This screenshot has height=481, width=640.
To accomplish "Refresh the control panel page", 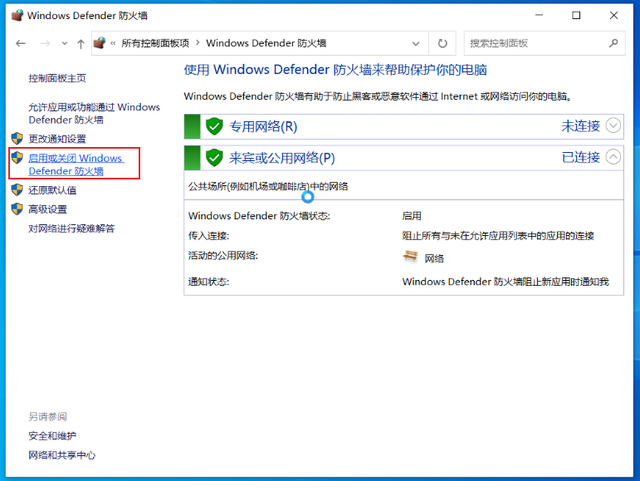I will [x=442, y=43].
